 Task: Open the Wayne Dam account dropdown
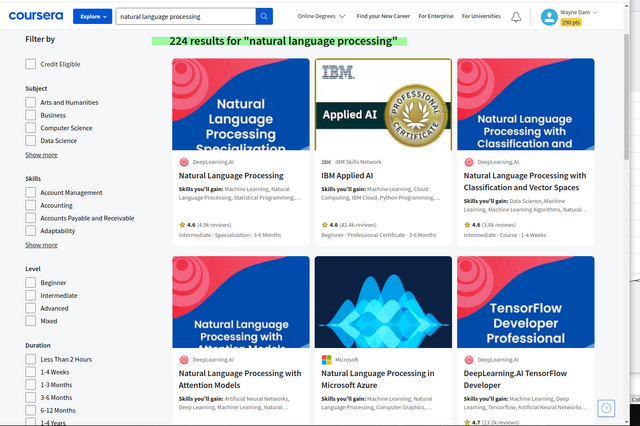click(579, 12)
